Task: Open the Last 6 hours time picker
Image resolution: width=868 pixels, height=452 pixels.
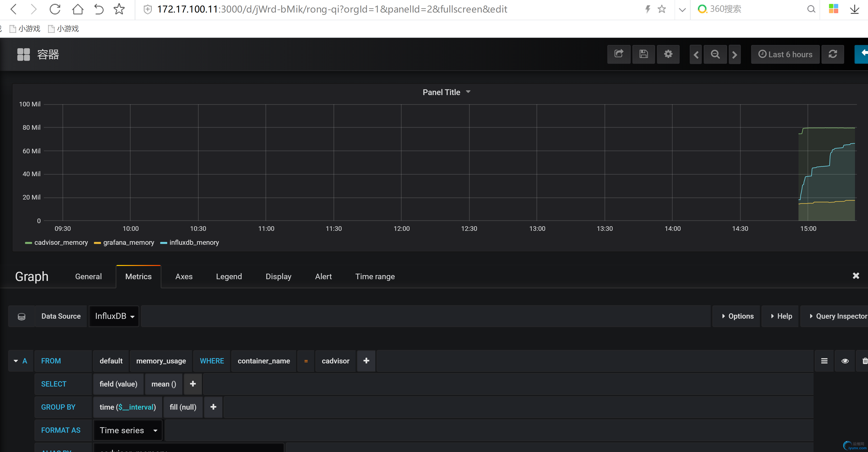Action: (x=785, y=54)
